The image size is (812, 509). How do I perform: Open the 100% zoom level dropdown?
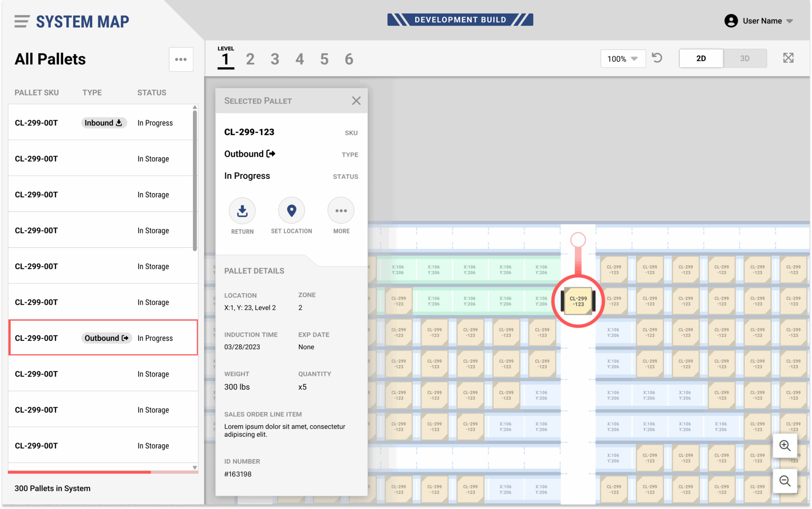623,59
